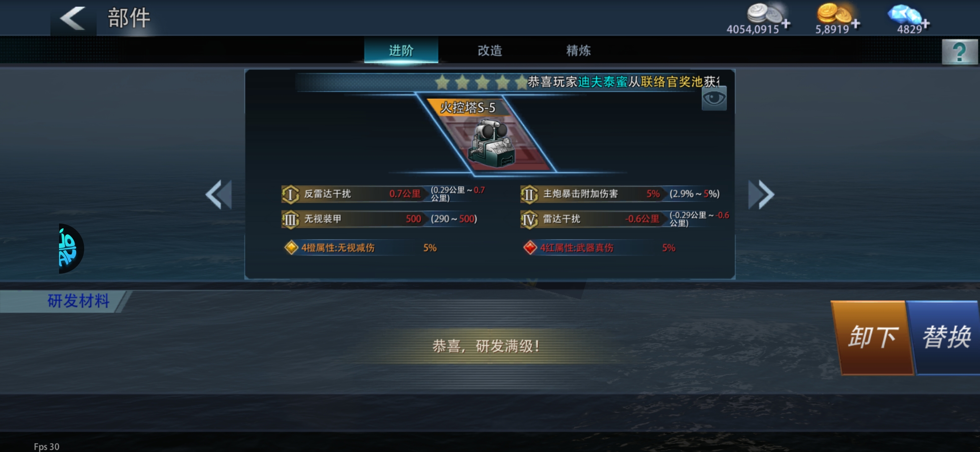Show previous component with left chevron

[x=219, y=194]
